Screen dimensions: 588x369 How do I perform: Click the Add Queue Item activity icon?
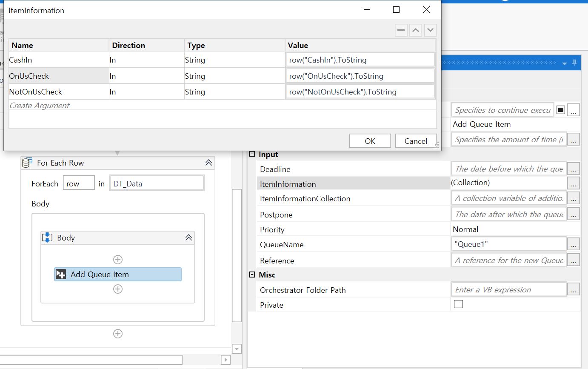coord(61,275)
